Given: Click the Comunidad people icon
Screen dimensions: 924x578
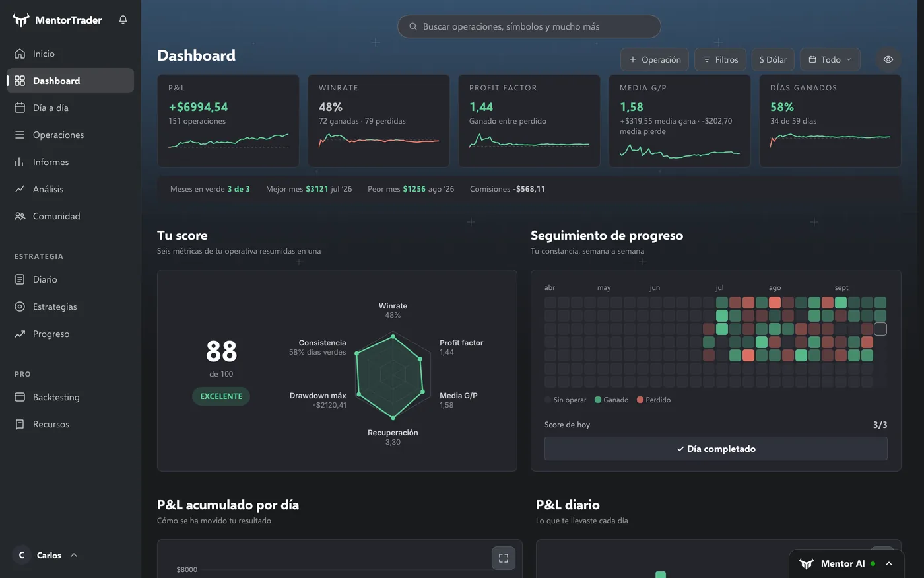Looking at the screenshot, I should (20, 216).
